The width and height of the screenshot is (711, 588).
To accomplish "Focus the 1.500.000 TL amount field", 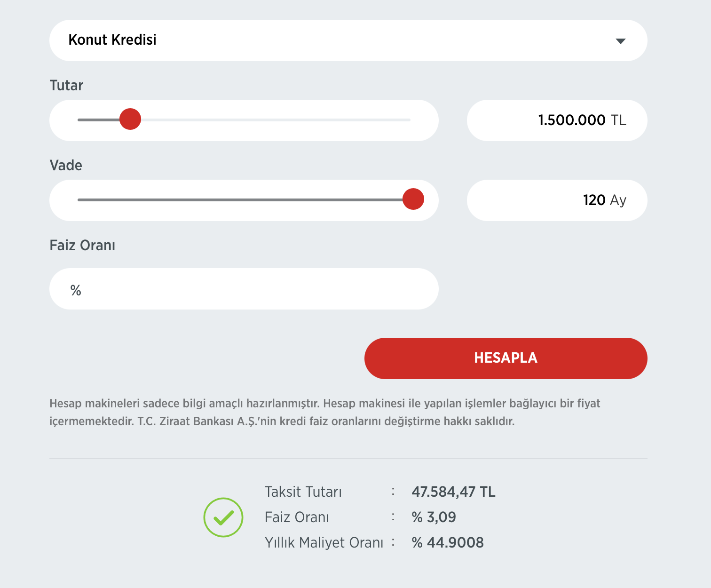I will coord(557,120).
